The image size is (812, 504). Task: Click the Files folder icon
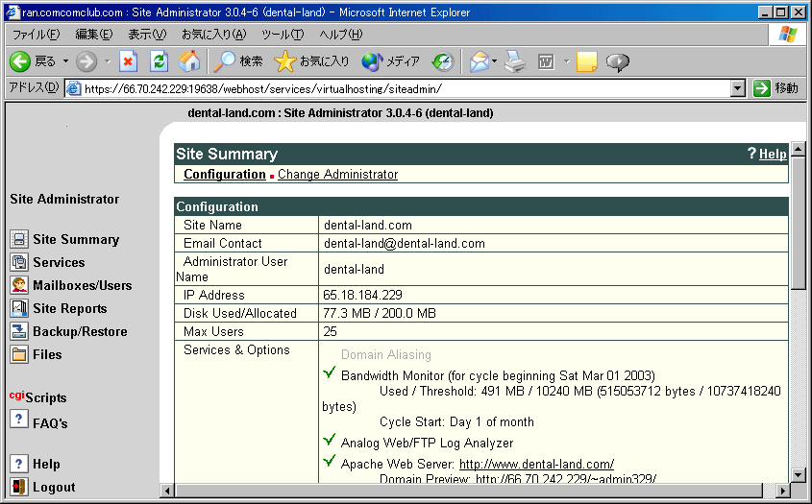point(19,354)
